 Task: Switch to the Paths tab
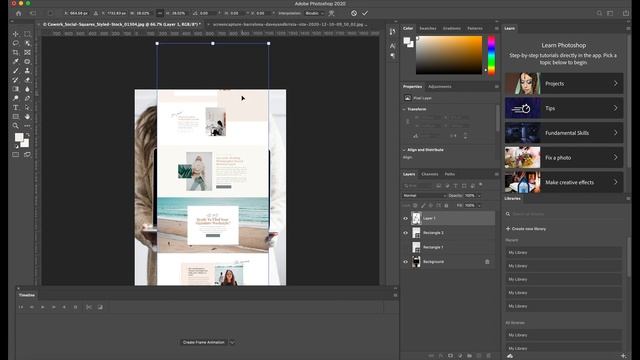[x=449, y=174]
